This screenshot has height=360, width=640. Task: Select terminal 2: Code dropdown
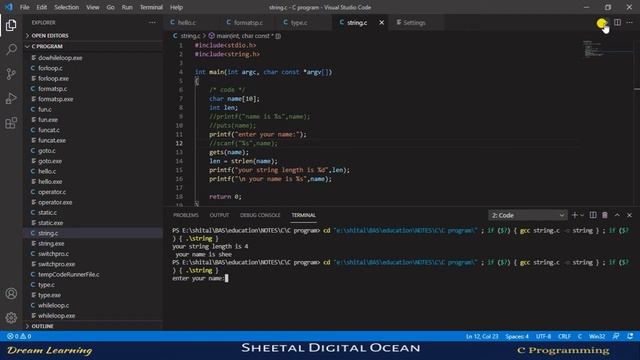527,215
